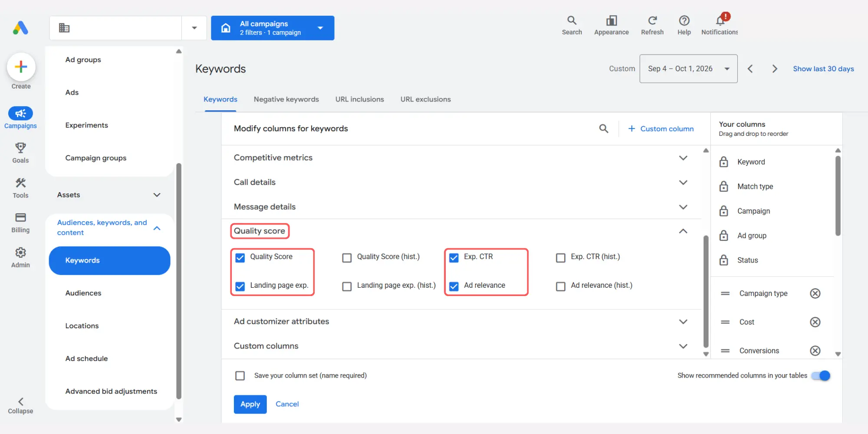The image size is (868, 434).
Task: Check Quality Score (hist.) checkbox
Action: point(347,258)
